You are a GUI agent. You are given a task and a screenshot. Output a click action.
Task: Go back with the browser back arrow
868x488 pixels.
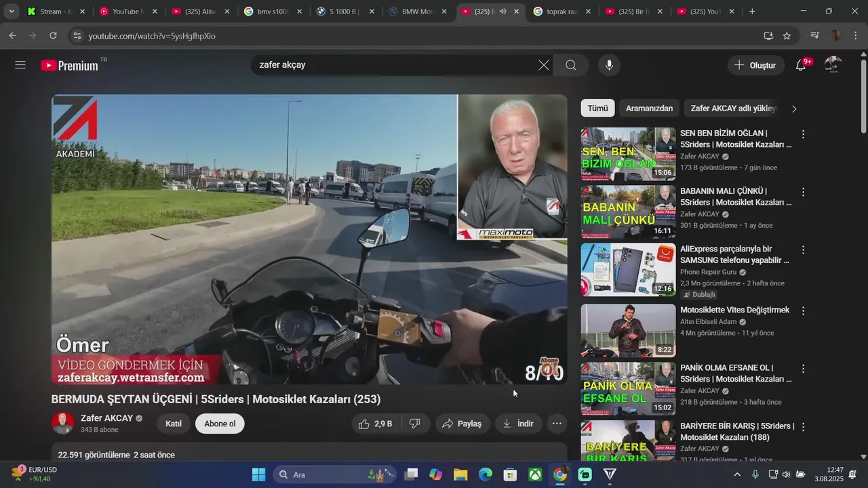13,36
